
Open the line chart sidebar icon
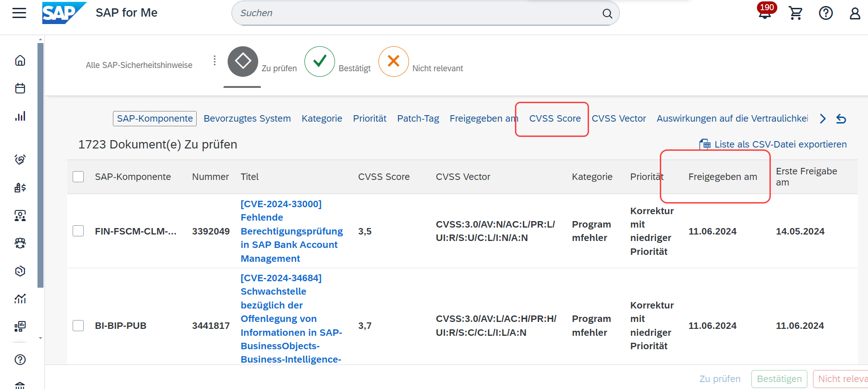pyautogui.click(x=20, y=299)
